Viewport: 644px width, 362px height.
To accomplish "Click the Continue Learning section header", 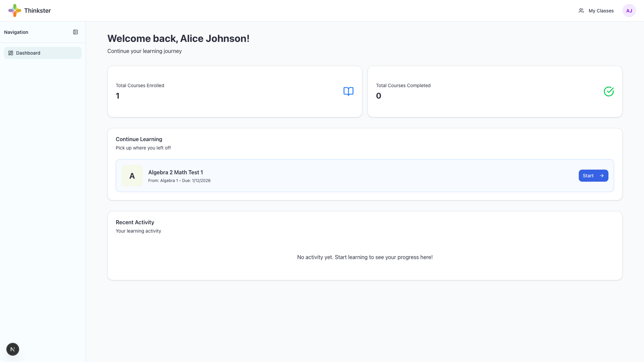I will [x=139, y=139].
